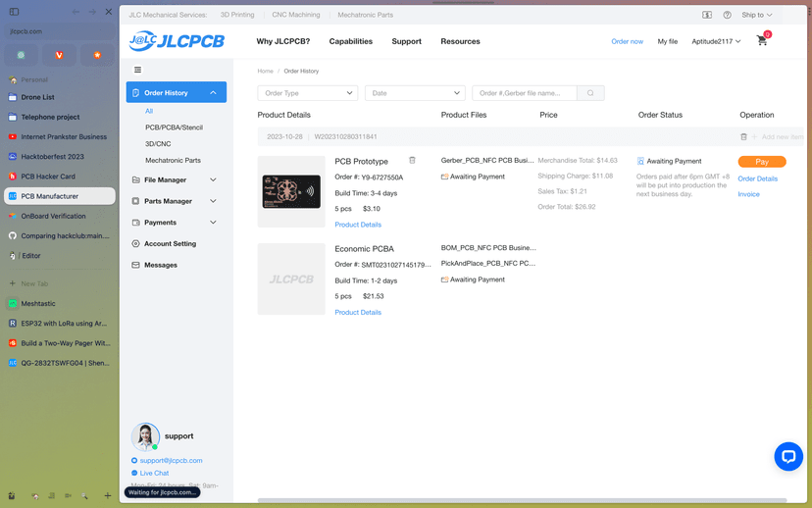Click the help question mark icon
Image resolution: width=812 pixels, height=508 pixels.
727,16
